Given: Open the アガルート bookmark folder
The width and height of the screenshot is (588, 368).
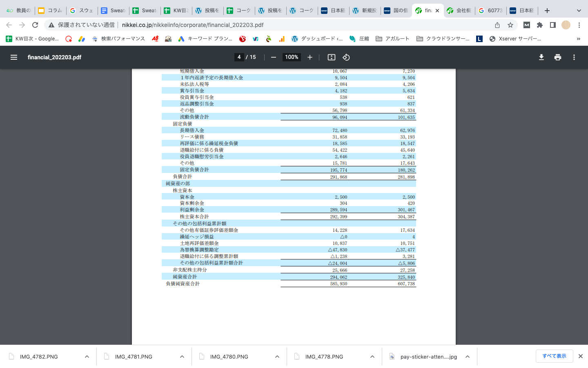Looking at the screenshot, I should (392, 39).
